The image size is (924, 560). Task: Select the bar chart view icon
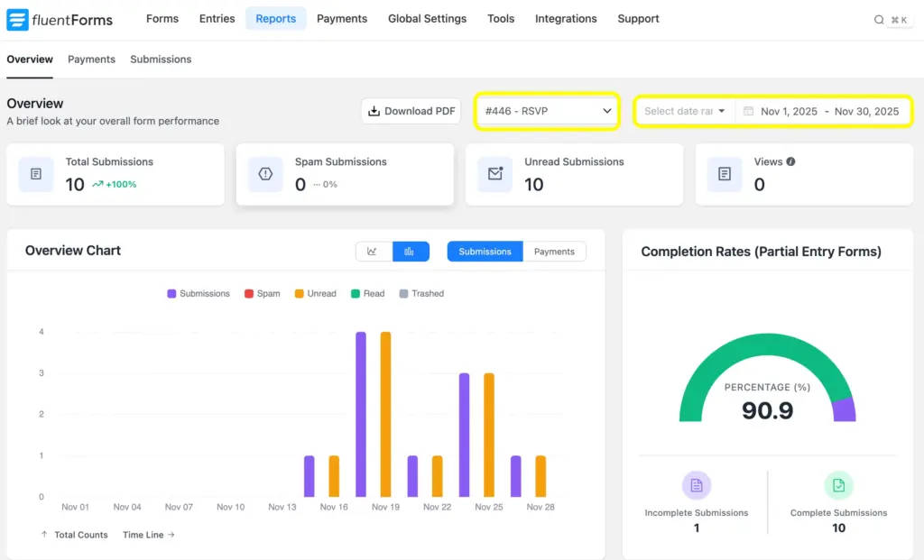pyautogui.click(x=411, y=251)
